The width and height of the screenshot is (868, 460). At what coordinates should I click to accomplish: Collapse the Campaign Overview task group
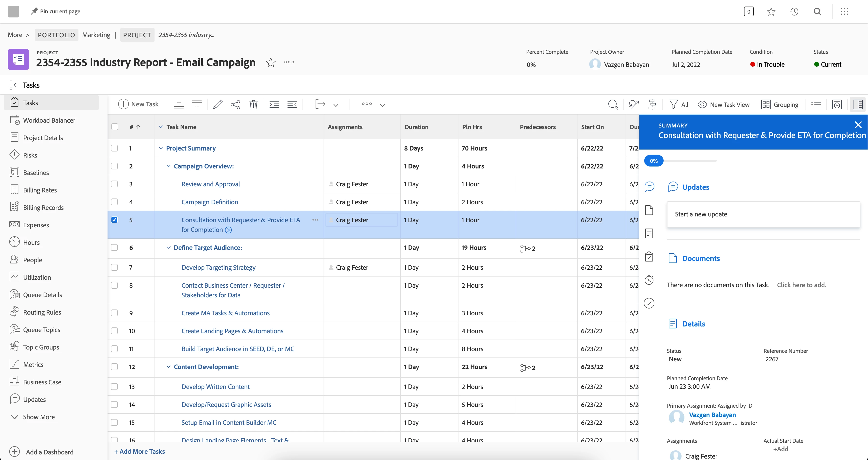169,166
